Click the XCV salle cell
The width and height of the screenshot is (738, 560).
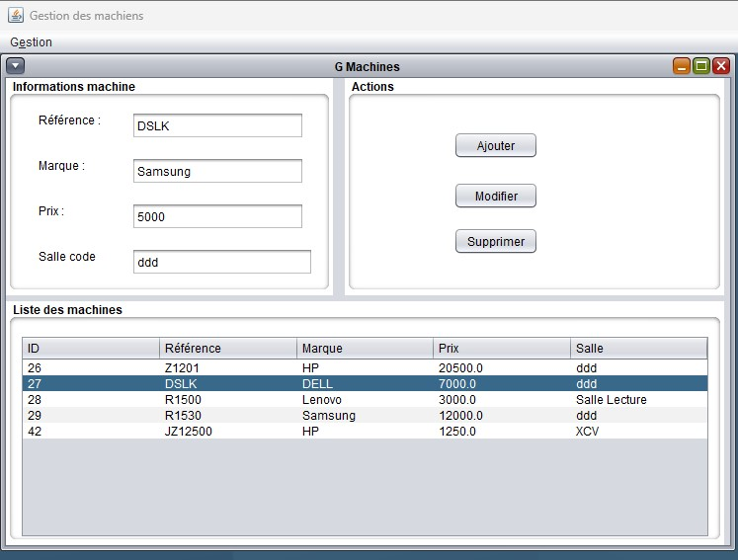coord(638,431)
